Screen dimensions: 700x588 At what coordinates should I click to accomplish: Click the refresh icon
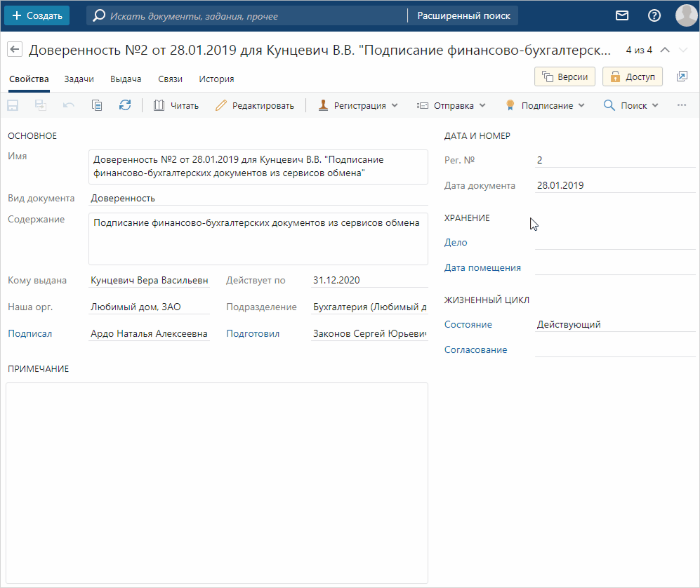125,105
